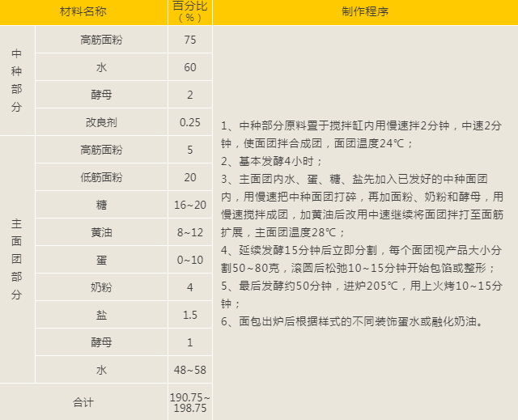The width and height of the screenshot is (518, 420).
Task: Click the 奶粉 ingredient cell
Action: click(101, 287)
